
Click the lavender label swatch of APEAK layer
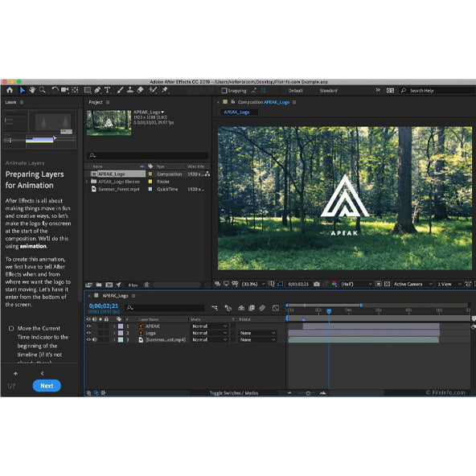(121, 326)
